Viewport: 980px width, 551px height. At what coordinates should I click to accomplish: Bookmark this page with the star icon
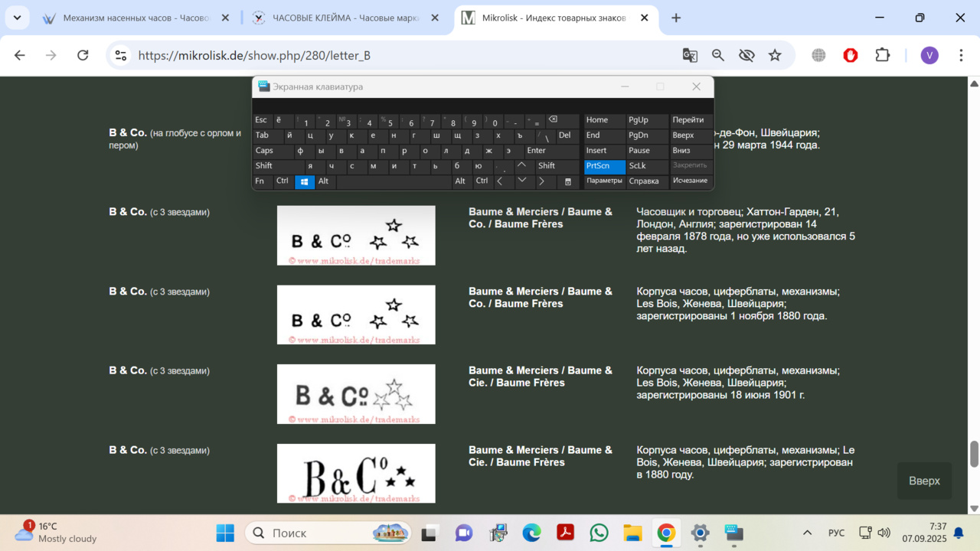click(775, 55)
